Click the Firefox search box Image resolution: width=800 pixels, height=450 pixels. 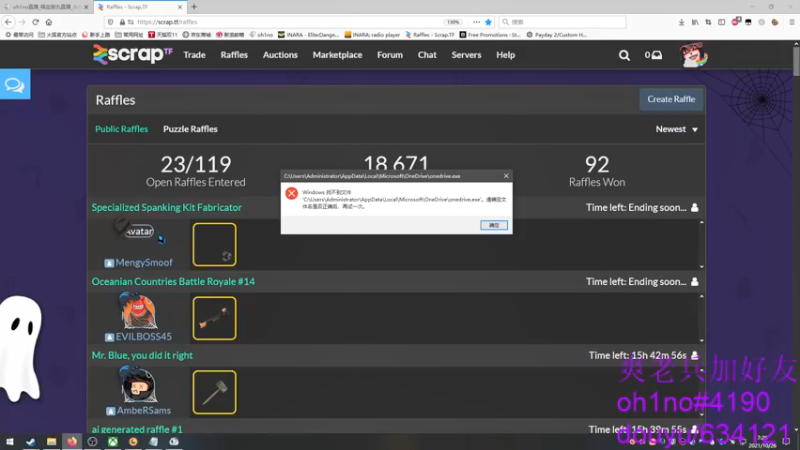point(562,22)
